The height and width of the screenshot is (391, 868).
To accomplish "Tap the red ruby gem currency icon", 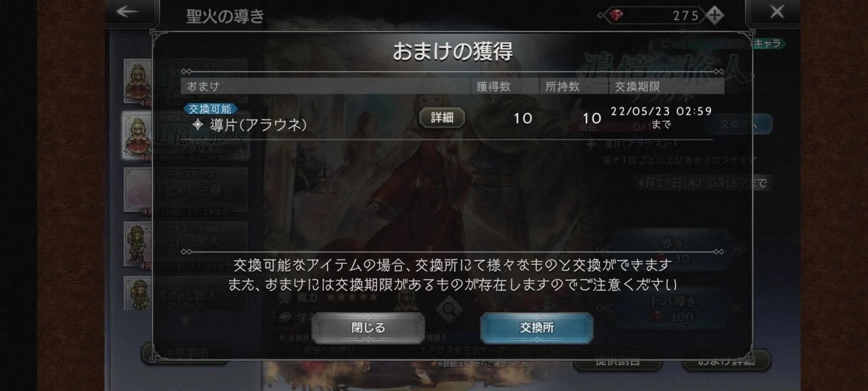I will click(616, 16).
